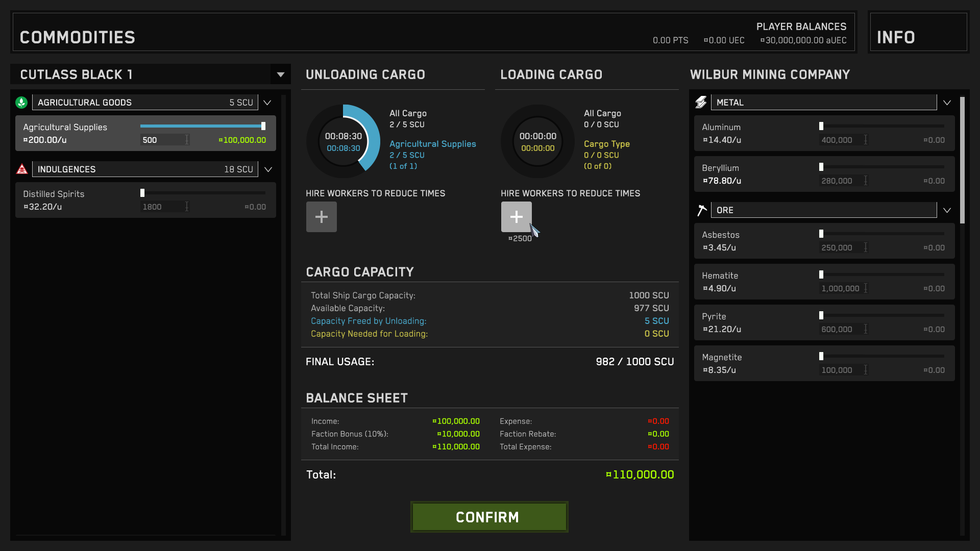Collapse the Agricultural Goods section
Viewport: 980px width, 551px height.
pyautogui.click(x=267, y=103)
